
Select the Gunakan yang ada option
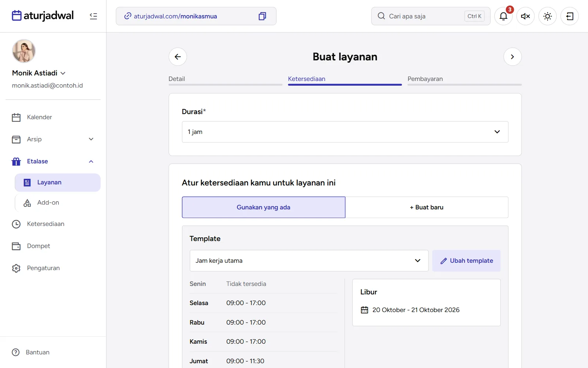tap(263, 207)
